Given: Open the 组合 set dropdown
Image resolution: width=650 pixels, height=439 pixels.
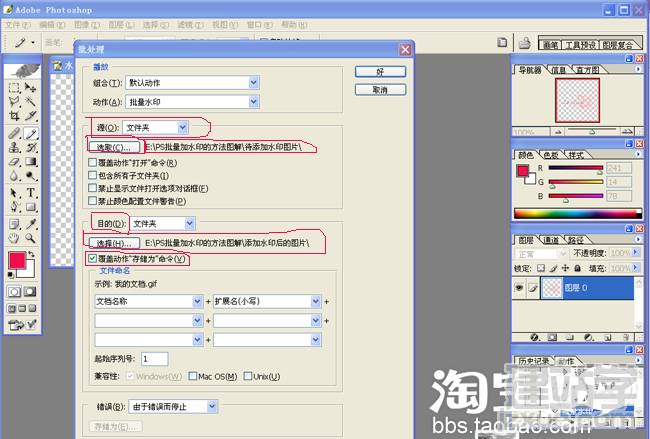Looking at the screenshot, I should pos(254,83).
